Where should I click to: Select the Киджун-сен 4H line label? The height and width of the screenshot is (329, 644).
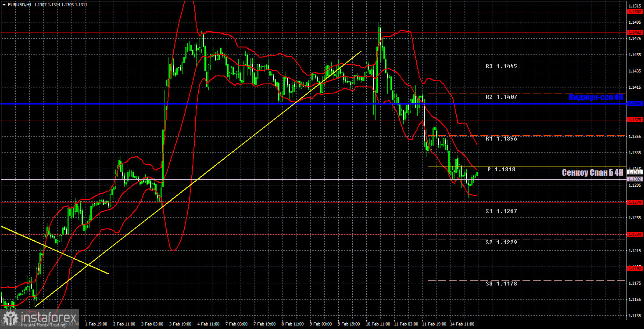[x=596, y=97]
